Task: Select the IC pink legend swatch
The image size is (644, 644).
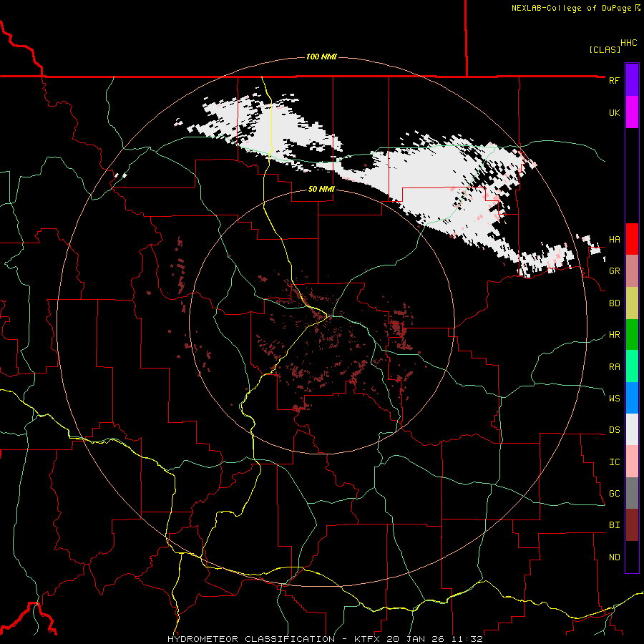Action: [632, 462]
